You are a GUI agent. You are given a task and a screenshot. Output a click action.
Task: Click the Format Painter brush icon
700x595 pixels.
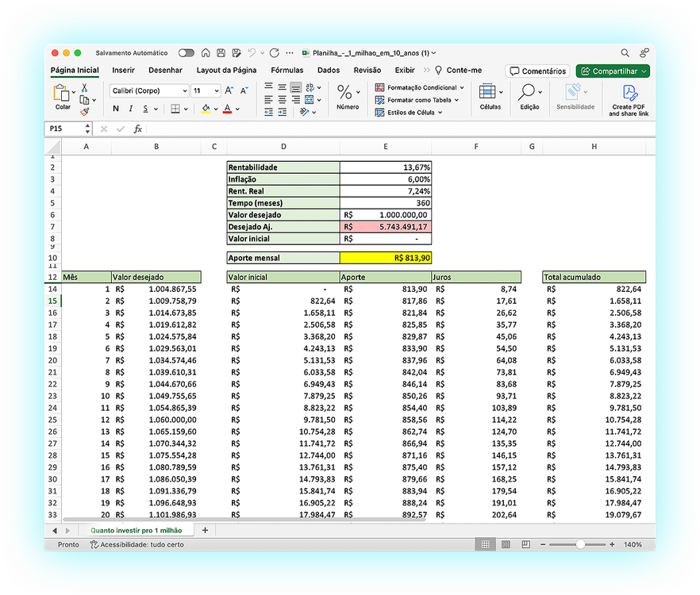pyautogui.click(x=84, y=112)
